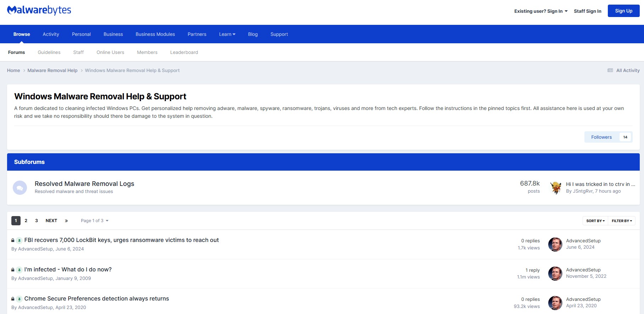The width and height of the screenshot is (644, 314).
Task: Open the Leaderboard sub-tab
Action: pos(184,52)
